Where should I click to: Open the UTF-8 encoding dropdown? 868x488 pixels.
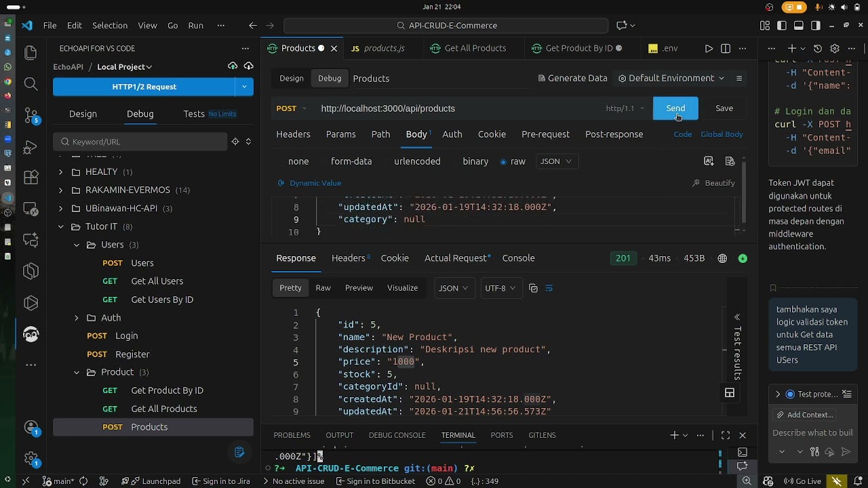500,288
